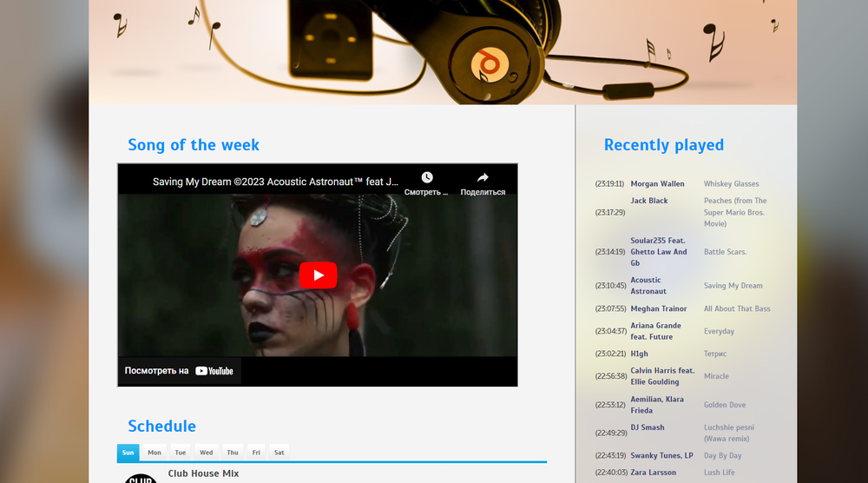Viewport: 868px width, 483px height.
Task: Select Meghan Trainor from Recently played
Action: click(658, 309)
